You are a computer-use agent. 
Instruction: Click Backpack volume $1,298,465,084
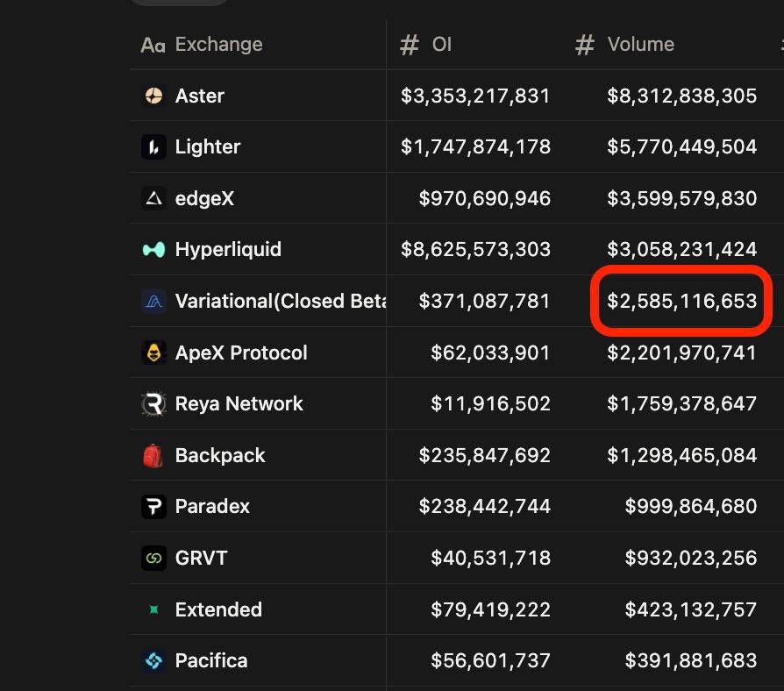click(x=681, y=455)
